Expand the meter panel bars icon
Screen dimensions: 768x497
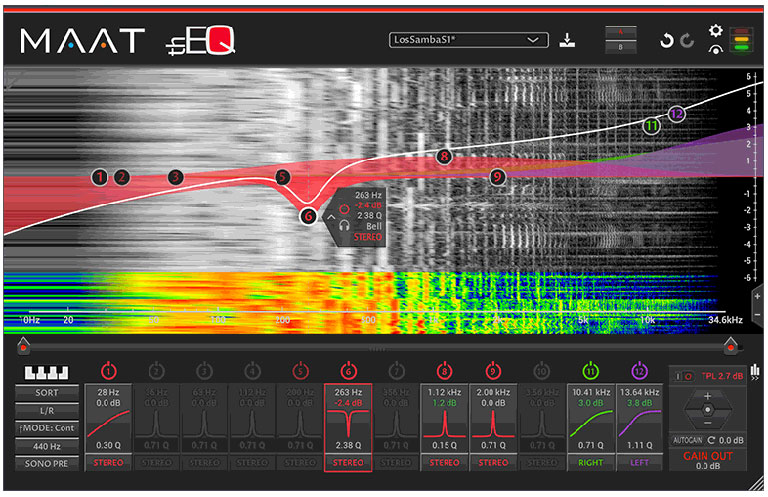755,372
